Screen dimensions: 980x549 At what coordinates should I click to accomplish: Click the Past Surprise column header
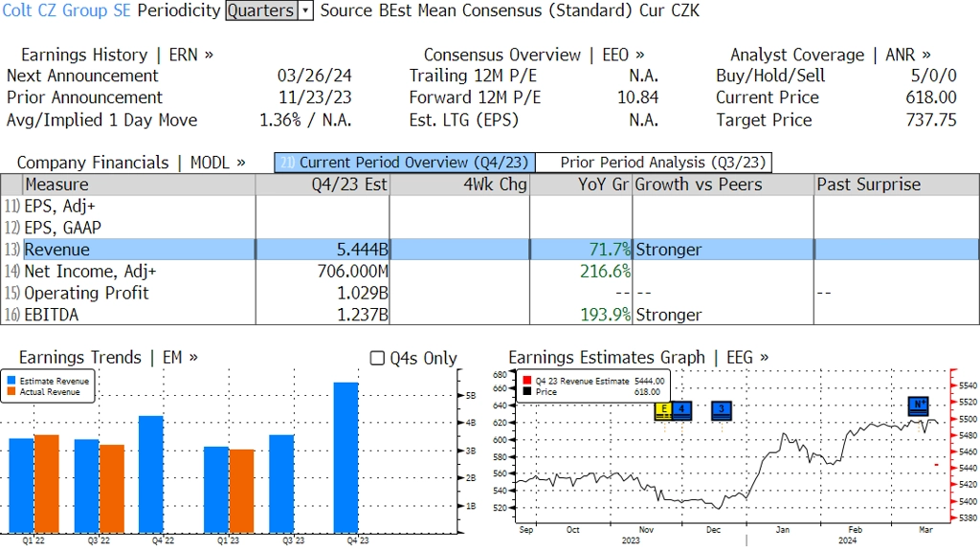(x=896, y=185)
